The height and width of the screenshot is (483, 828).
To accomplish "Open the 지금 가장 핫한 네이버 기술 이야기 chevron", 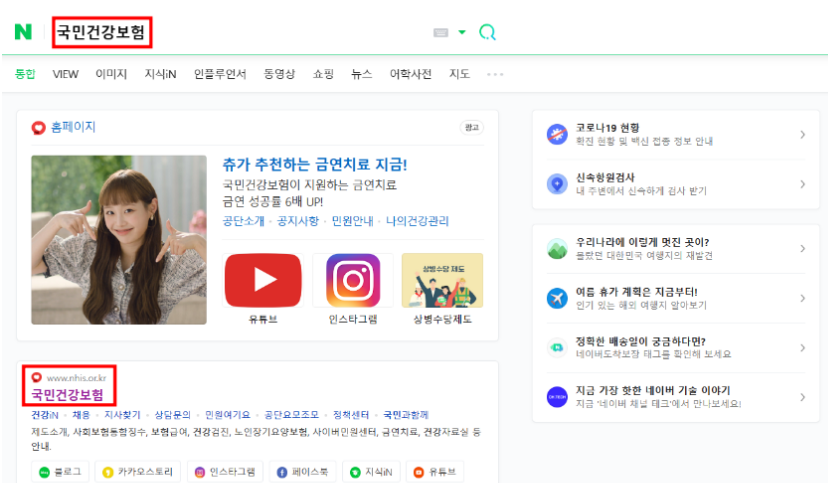I will click(802, 397).
